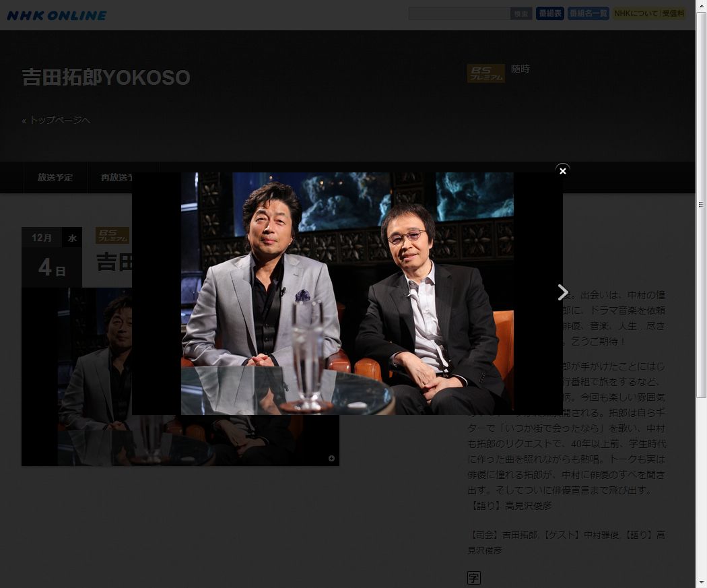Click the 【語り】高見沢俊彦 narrator line

coord(510,505)
